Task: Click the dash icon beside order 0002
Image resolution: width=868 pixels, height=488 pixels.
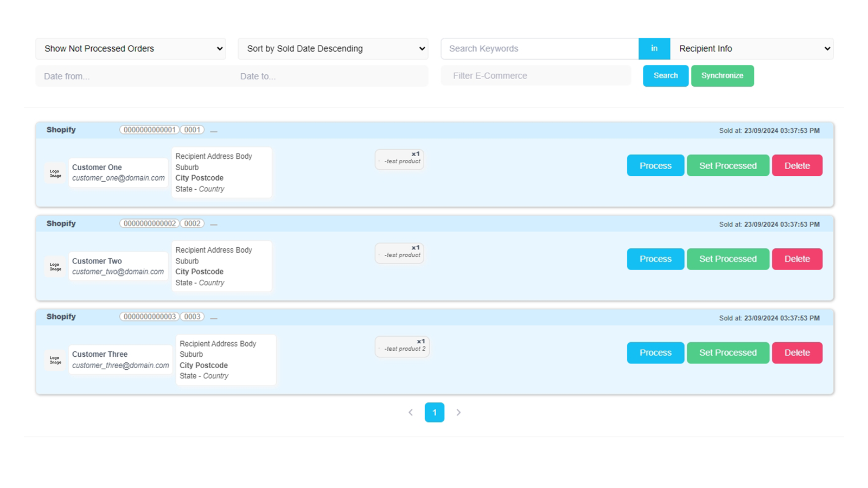Action: (214, 224)
